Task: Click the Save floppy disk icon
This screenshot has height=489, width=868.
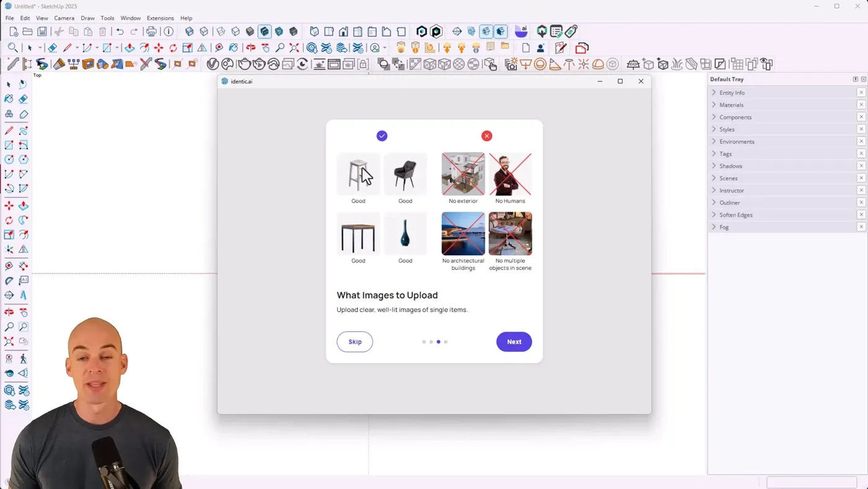Action: click(x=42, y=32)
